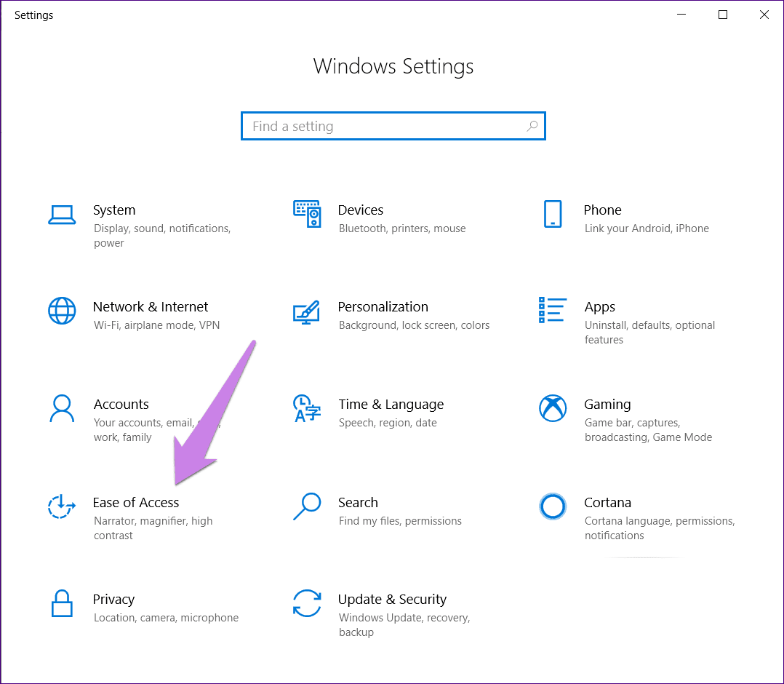Screen dimensions: 784x684
Task: Focus the Find a setting field
Action: [x=393, y=126]
